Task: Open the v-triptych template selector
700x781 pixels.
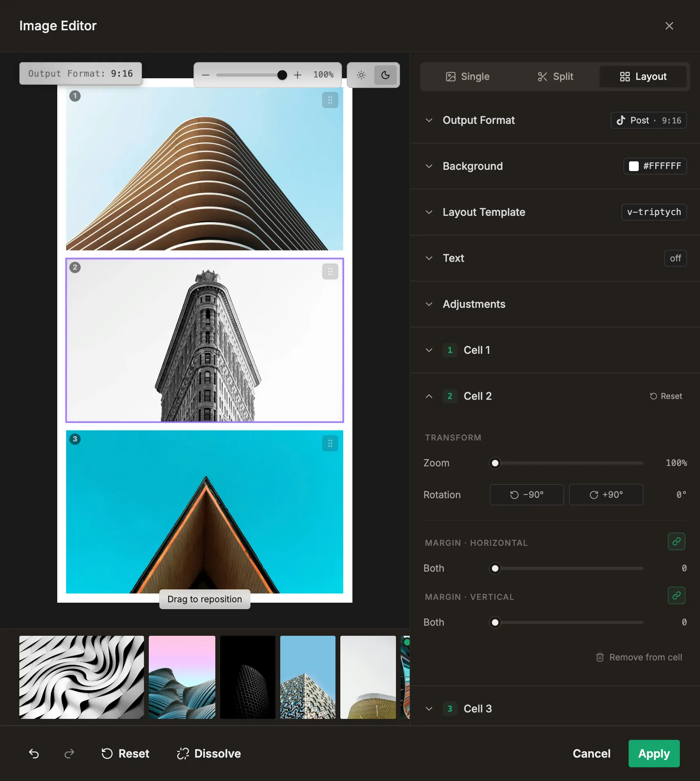Action: tap(654, 212)
